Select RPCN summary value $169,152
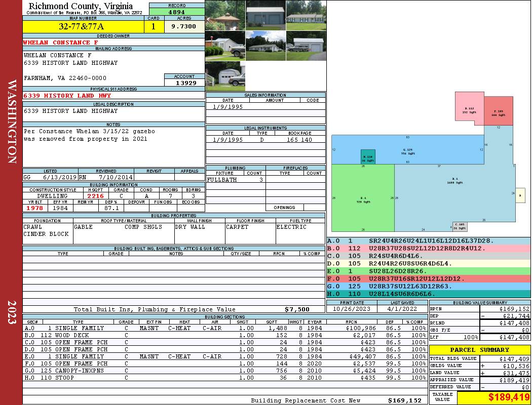Screen dimensions: 532x405 click(x=514, y=309)
